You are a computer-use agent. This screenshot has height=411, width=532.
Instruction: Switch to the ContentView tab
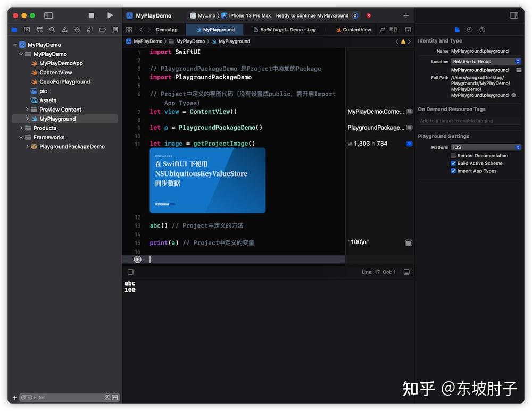coord(353,30)
